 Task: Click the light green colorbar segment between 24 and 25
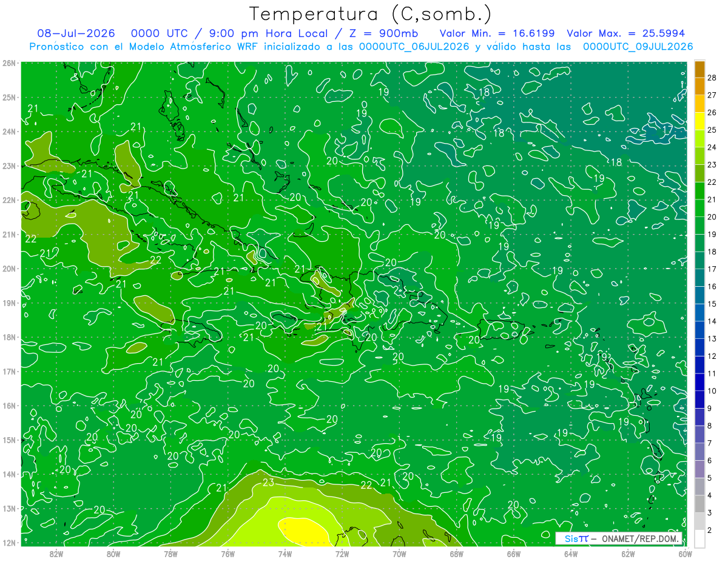(699, 139)
